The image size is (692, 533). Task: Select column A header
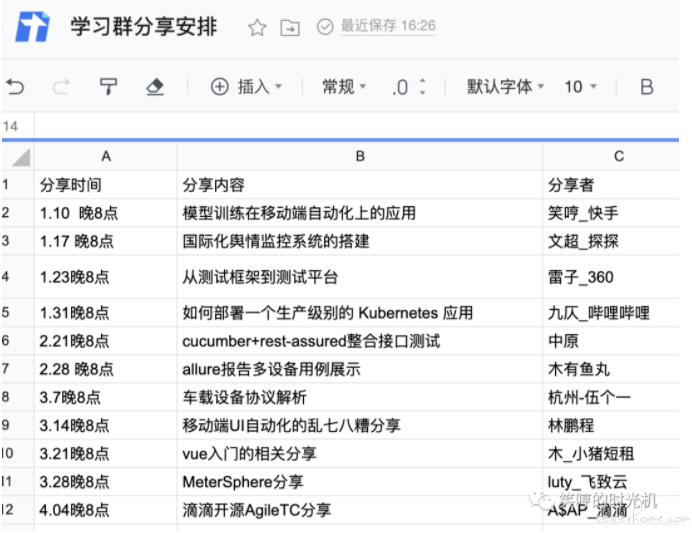pyautogui.click(x=106, y=156)
